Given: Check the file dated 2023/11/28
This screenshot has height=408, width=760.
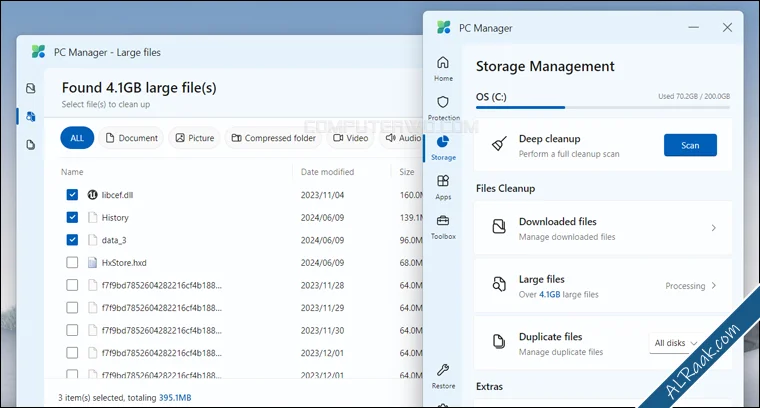Looking at the screenshot, I should click(x=72, y=285).
